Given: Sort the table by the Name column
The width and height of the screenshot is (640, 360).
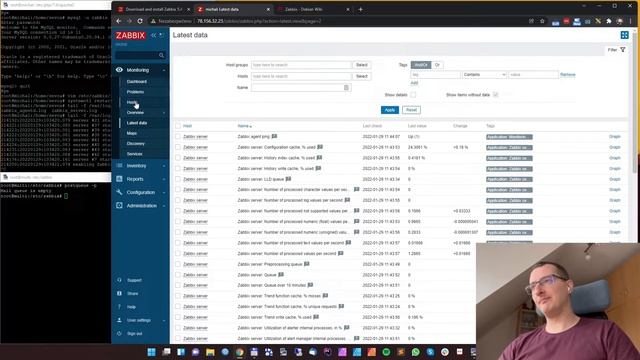Looking at the screenshot, I should pyautogui.click(x=244, y=126).
